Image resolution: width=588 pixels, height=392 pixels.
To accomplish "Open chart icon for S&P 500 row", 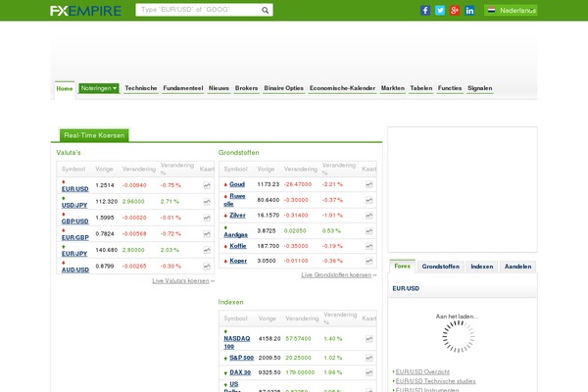I will pyautogui.click(x=369, y=358).
